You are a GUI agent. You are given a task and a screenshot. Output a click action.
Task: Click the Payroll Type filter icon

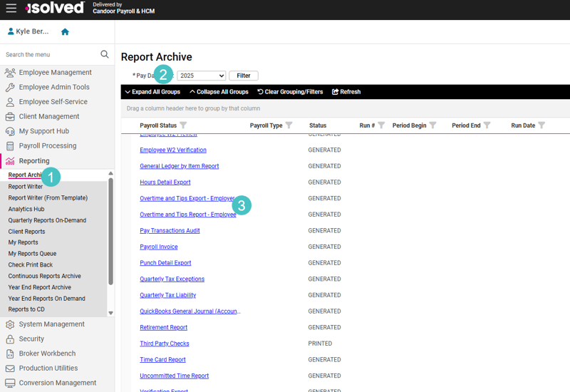click(x=289, y=125)
